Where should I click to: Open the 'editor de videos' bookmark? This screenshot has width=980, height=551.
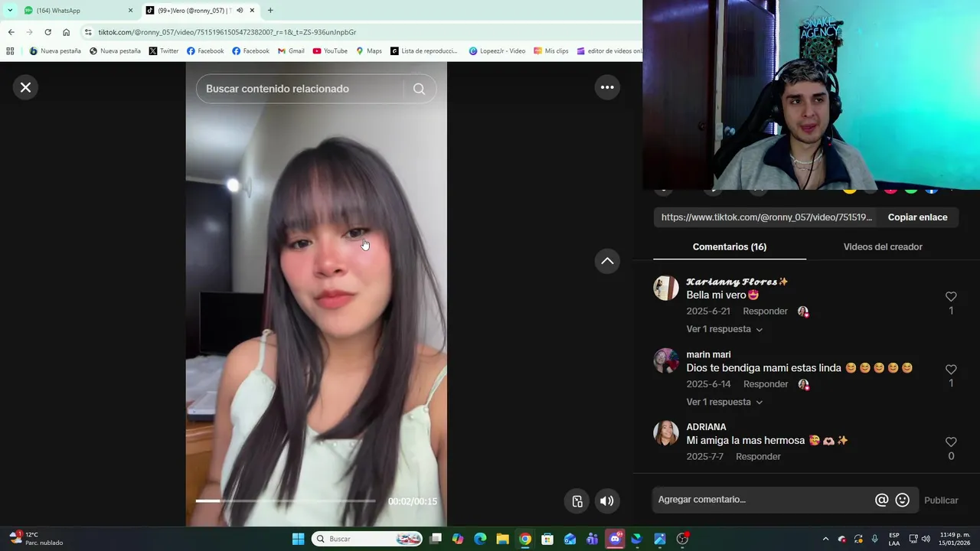pyautogui.click(x=609, y=51)
